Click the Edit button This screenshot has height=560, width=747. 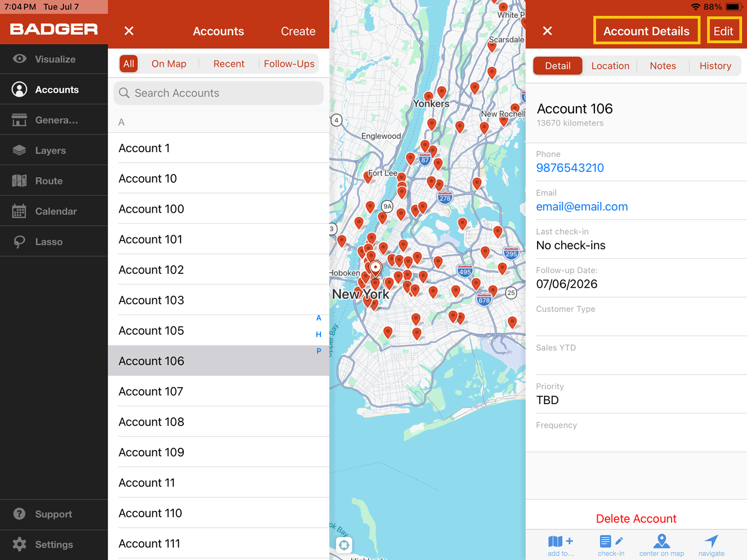click(x=723, y=31)
